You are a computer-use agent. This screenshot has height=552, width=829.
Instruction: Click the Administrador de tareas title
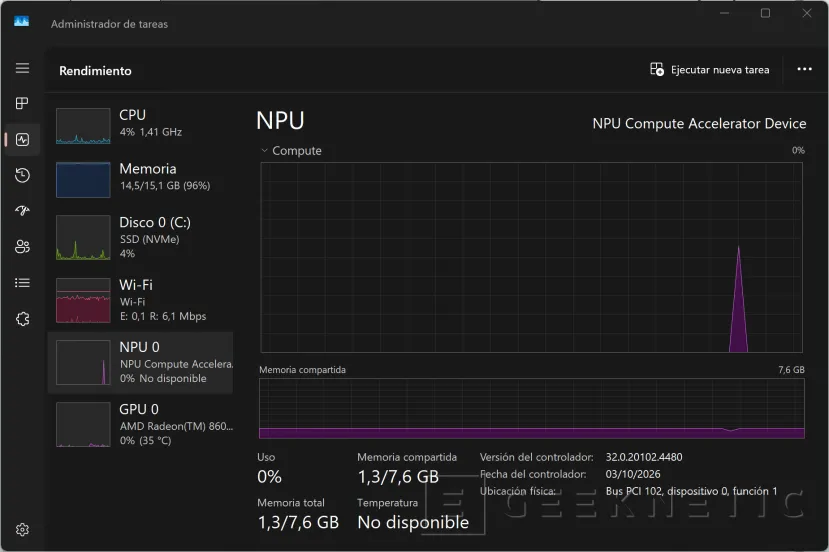coord(109,24)
